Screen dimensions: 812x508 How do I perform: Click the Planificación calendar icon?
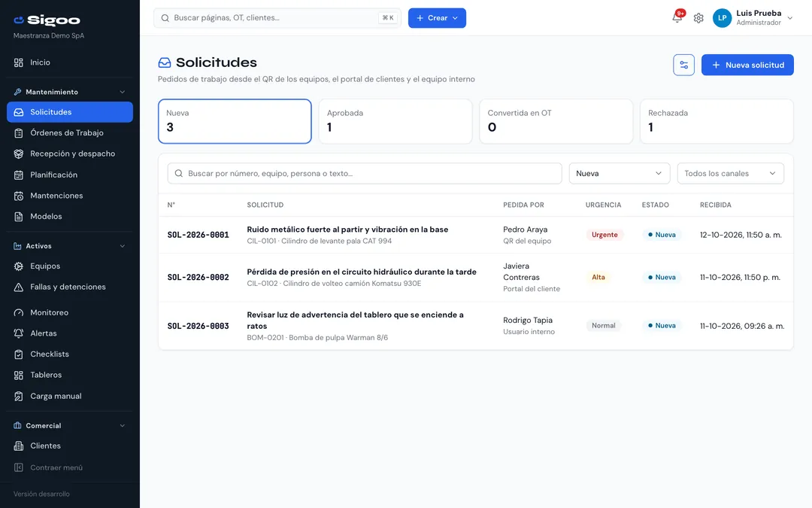pyautogui.click(x=19, y=175)
